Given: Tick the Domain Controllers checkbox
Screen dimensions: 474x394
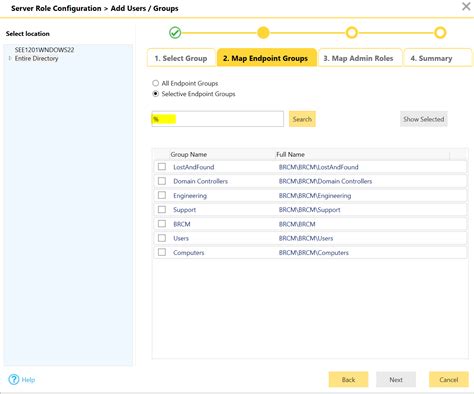Looking at the screenshot, I should pos(162,181).
